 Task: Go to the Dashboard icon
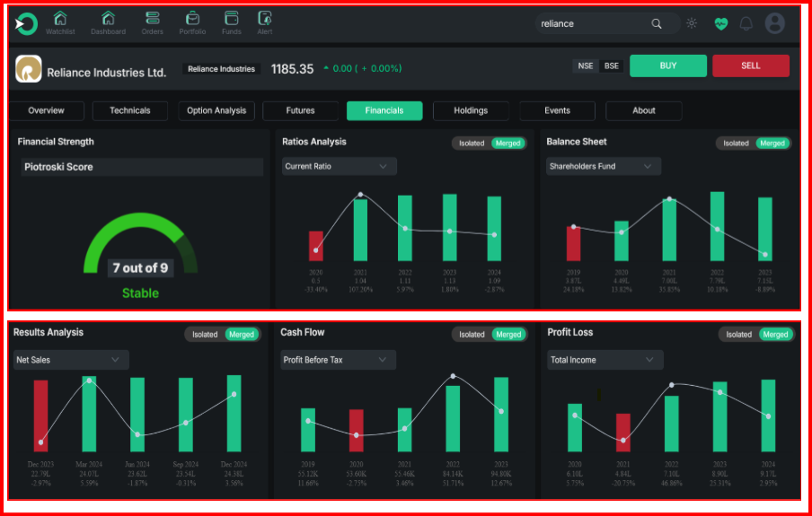(x=108, y=18)
